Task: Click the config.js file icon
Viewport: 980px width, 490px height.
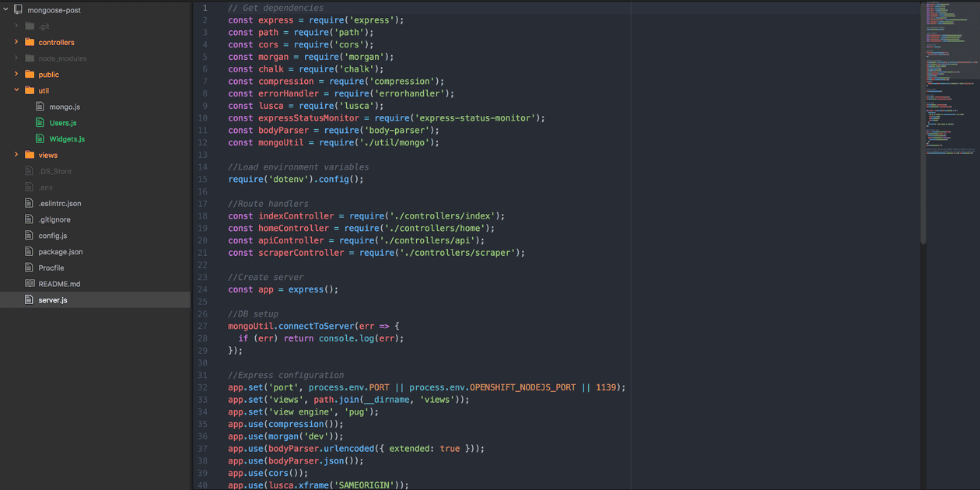Action: [x=29, y=235]
